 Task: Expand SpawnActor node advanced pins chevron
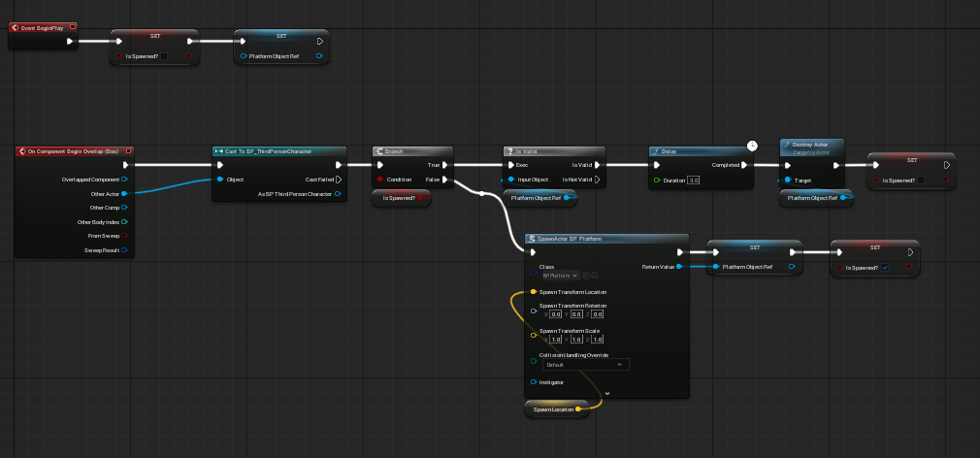coord(606,394)
